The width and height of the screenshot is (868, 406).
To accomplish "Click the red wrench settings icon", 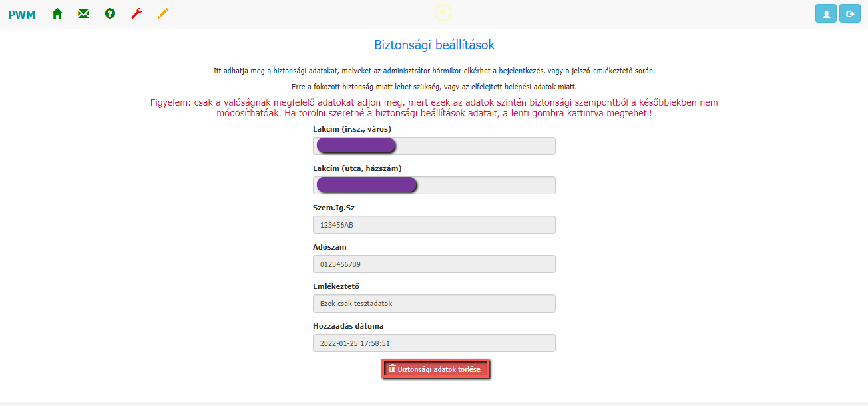I will point(136,13).
